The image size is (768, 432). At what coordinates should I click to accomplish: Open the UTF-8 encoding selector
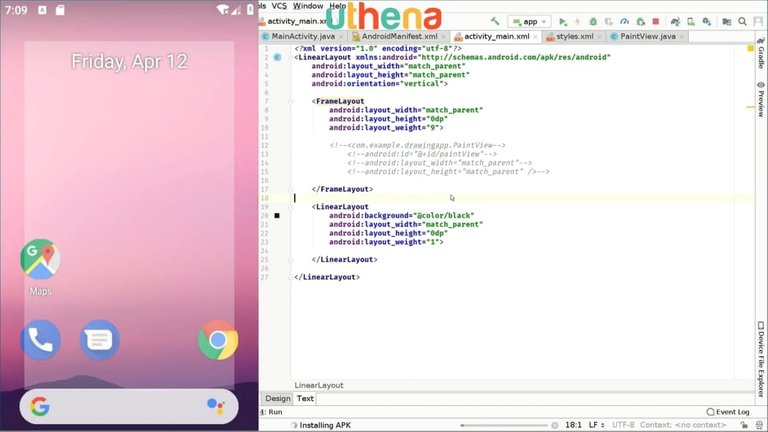(623, 425)
